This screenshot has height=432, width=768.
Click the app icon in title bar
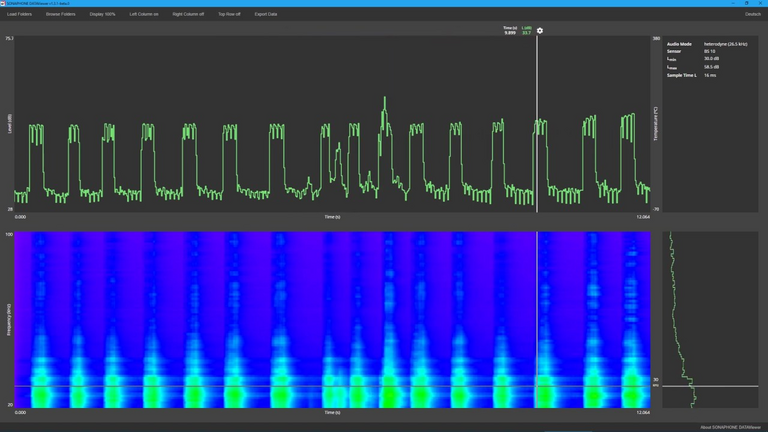coord(5,3)
